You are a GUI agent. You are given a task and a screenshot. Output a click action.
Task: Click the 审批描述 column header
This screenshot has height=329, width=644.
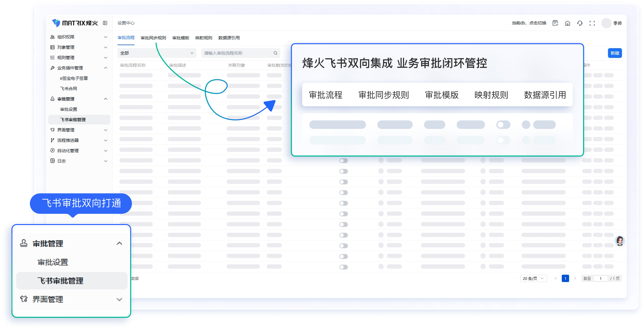click(178, 65)
